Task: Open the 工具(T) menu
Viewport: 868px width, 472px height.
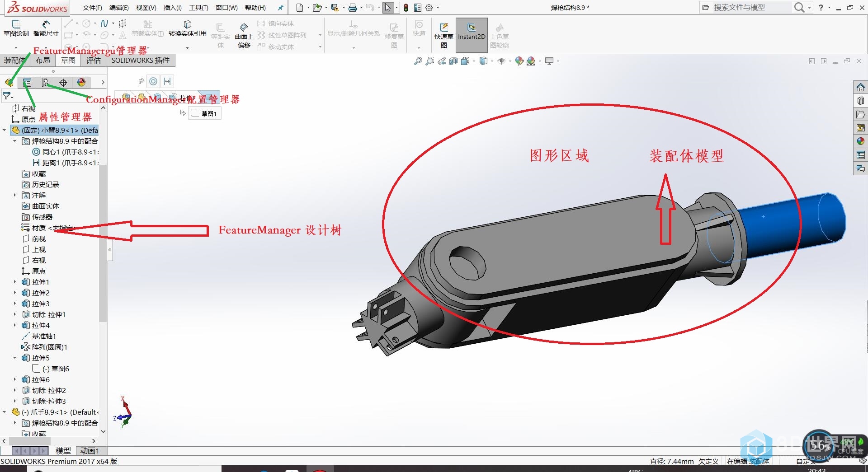Action: coord(198,8)
